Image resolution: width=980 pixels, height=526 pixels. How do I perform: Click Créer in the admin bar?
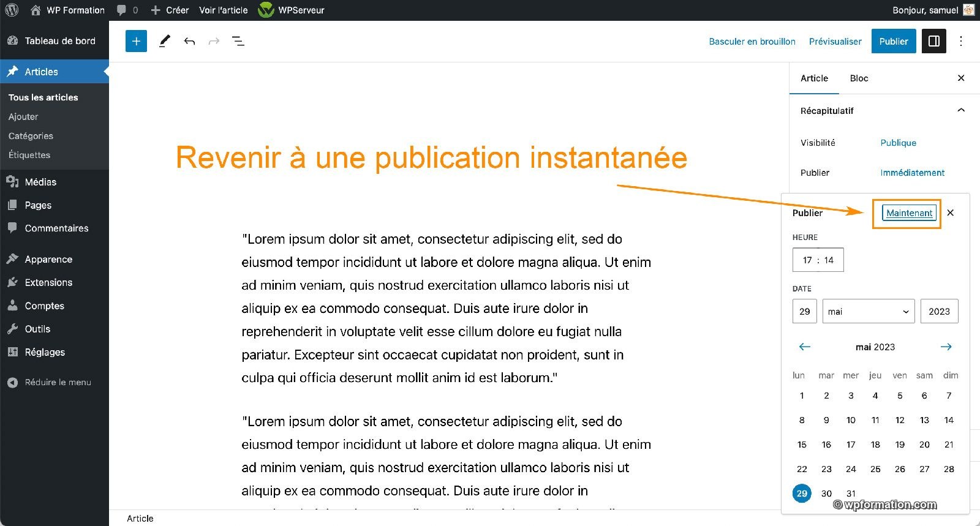(170, 10)
